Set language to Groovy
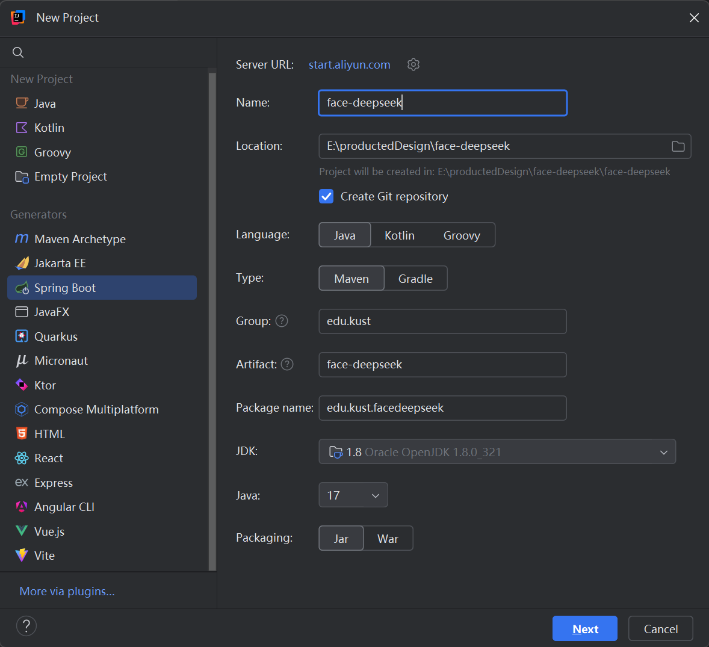This screenshot has width=709, height=647. pyautogui.click(x=462, y=236)
